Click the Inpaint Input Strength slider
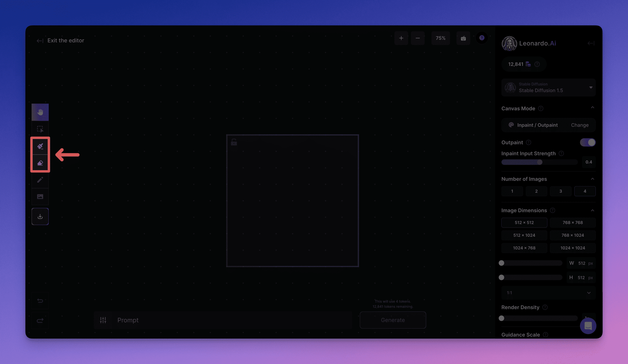The height and width of the screenshot is (364, 628). pos(539,162)
